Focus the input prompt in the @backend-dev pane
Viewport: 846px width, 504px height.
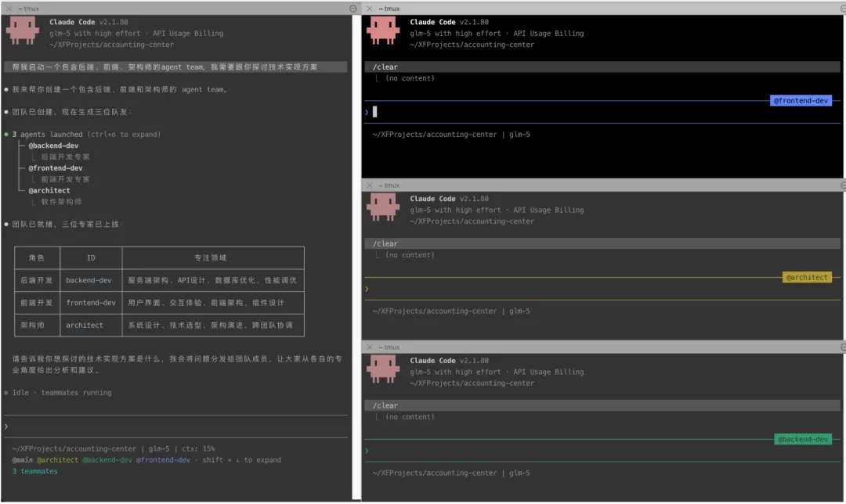[x=602, y=451]
